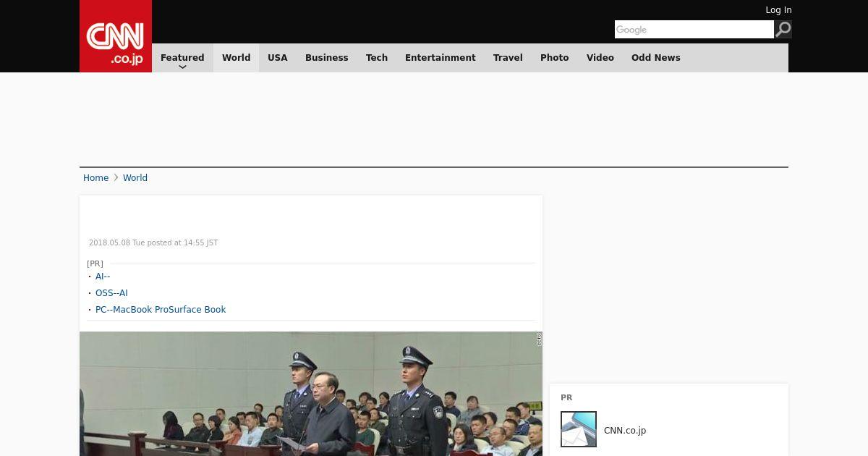This screenshot has height=456, width=868.
Task: Open the AI-- PR link
Action: 103,276
